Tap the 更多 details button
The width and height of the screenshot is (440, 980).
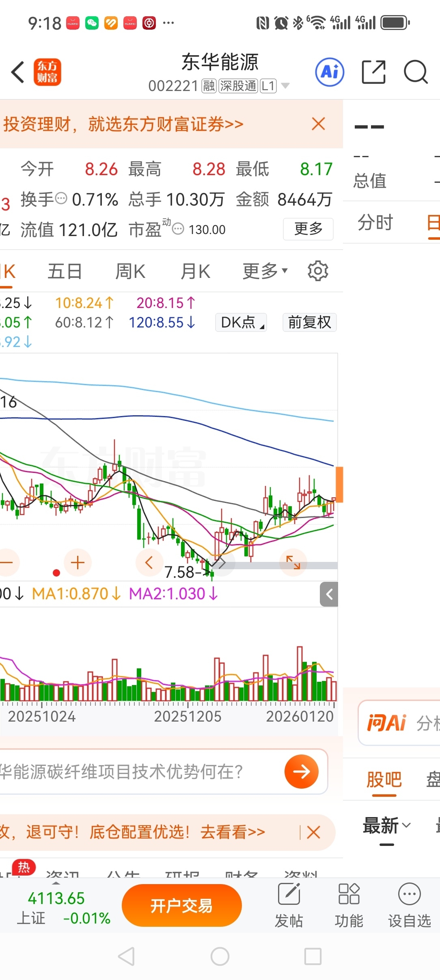click(x=308, y=229)
